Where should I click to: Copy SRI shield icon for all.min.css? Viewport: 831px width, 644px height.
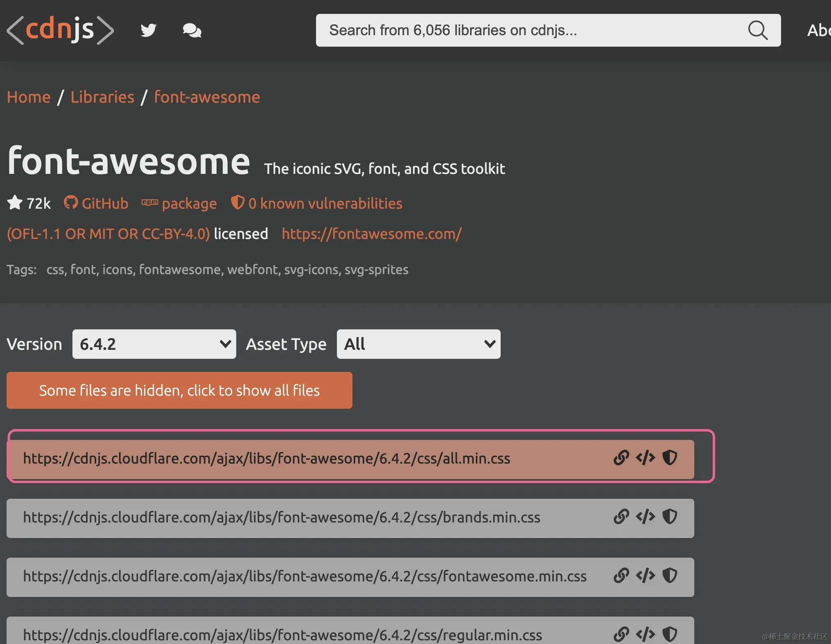[670, 458]
